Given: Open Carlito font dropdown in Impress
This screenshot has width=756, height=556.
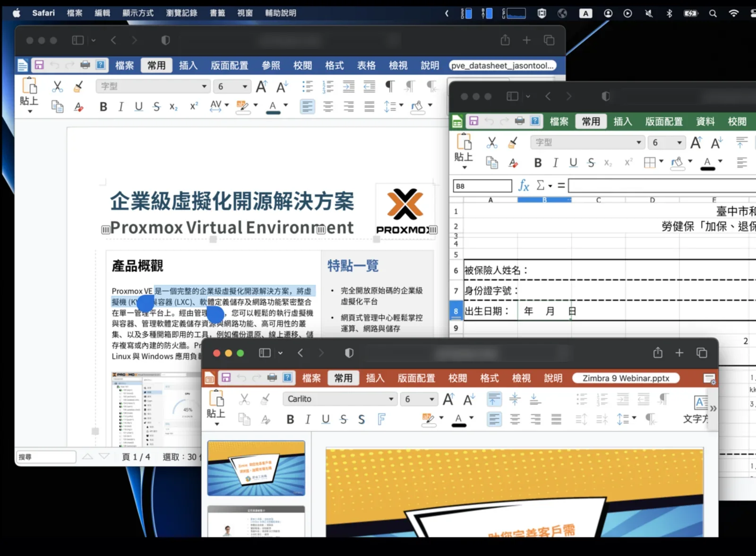Looking at the screenshot, I should point(391,399).
